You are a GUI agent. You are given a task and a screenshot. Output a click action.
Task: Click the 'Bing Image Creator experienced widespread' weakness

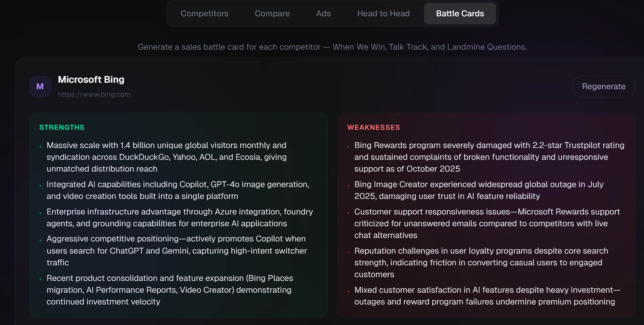pos(479,190)
